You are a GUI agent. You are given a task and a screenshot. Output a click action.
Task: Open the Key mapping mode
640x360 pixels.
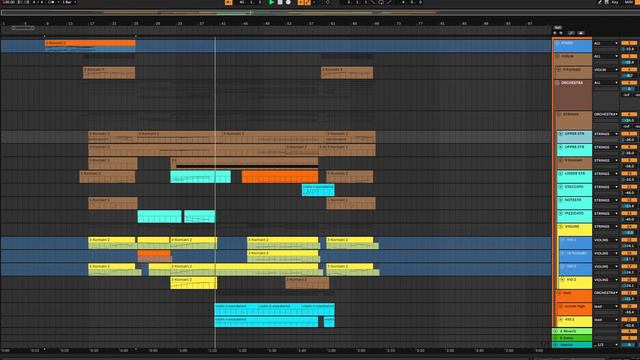coord(615,2)
